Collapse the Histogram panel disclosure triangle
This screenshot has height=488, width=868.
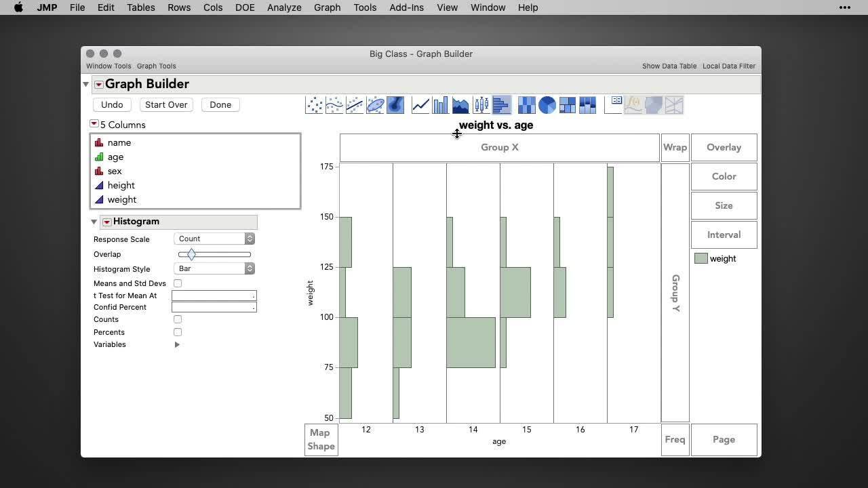pos(94,222)
